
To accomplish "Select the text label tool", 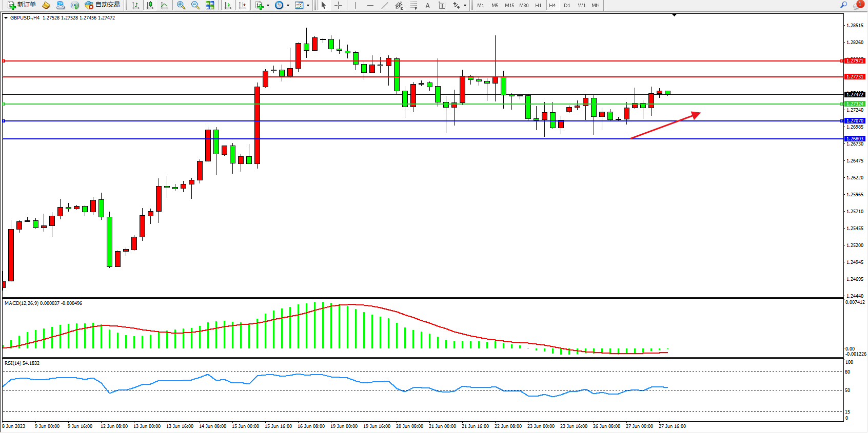I will [x=427, y=5].
